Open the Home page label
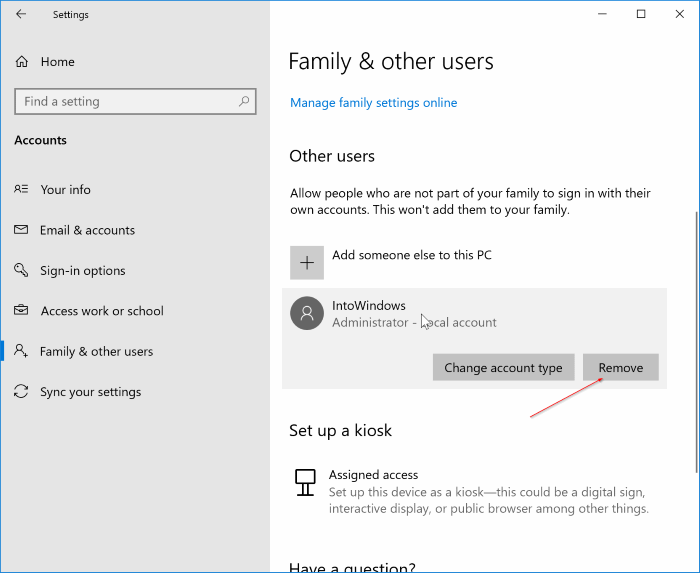Viewport: 700px width, 573px height. [x=58, y=62]
